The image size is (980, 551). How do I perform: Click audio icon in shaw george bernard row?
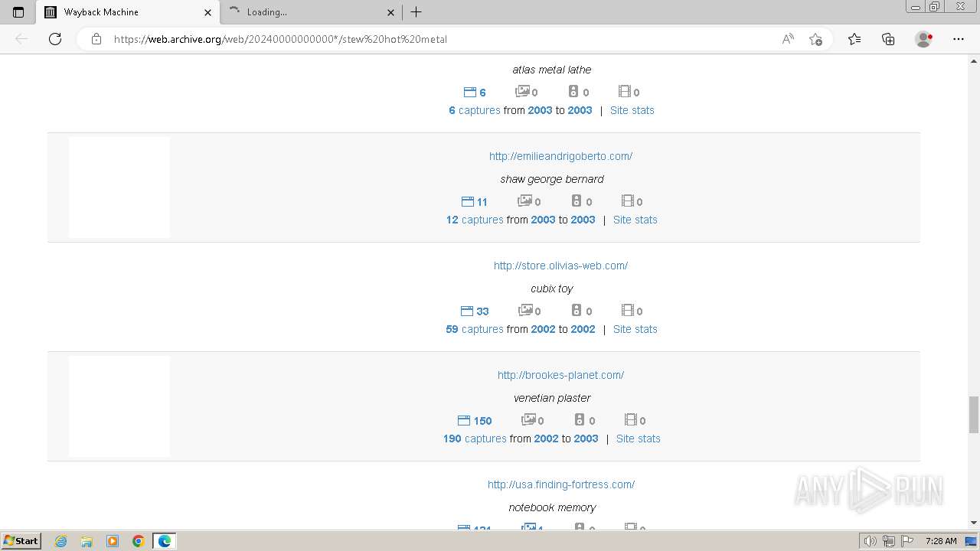pyautogui.click(x=577, y=201)
